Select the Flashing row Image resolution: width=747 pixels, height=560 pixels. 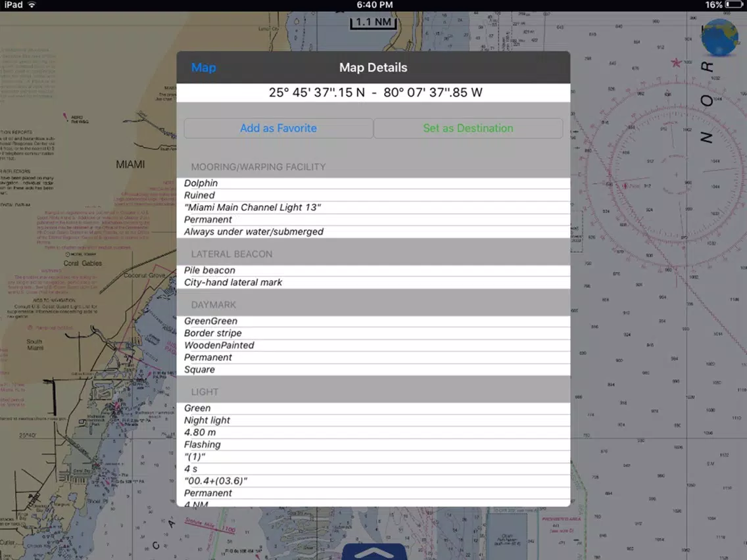pyautogui.click(x=373, y=445)
